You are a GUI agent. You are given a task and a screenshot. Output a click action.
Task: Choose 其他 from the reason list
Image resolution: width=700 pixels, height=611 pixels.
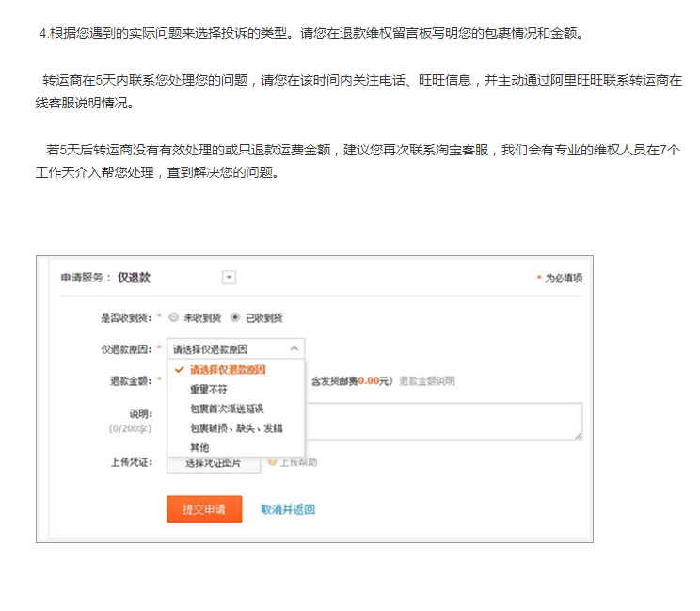point(199,447)
